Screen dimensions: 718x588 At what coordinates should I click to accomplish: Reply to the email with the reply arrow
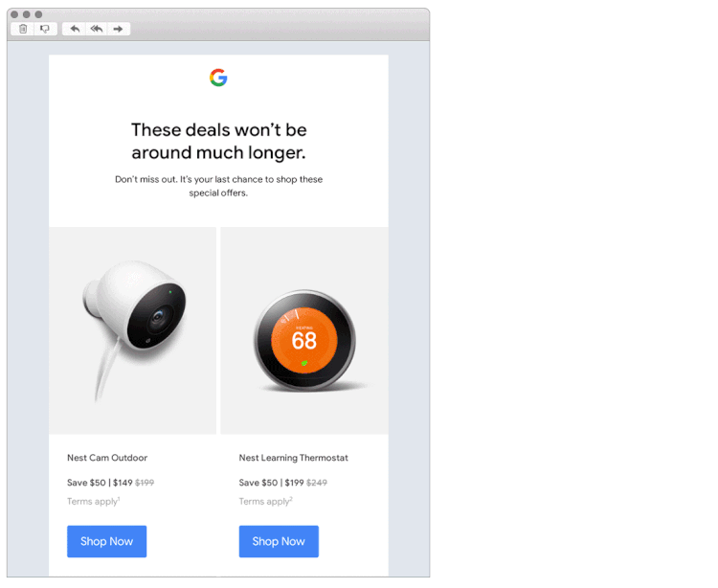coord(75,29)
